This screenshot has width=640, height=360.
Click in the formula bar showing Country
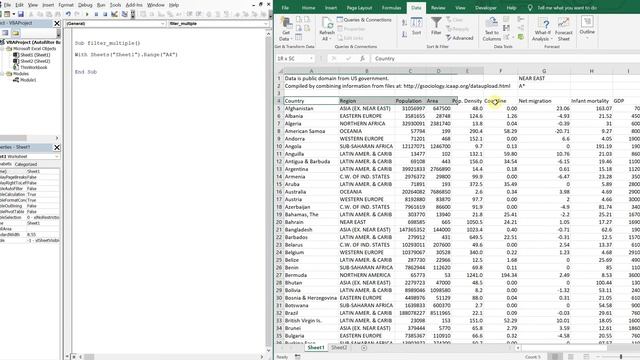coord(505,59)
